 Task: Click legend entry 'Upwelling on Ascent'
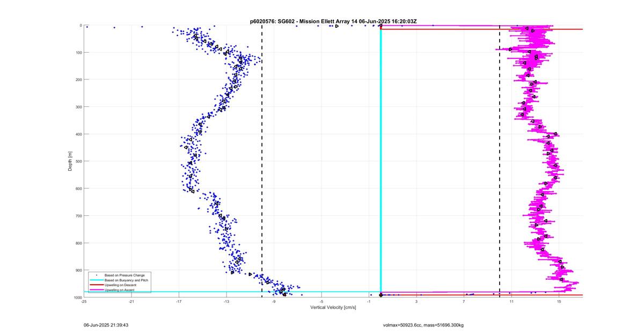click(120, 290)
